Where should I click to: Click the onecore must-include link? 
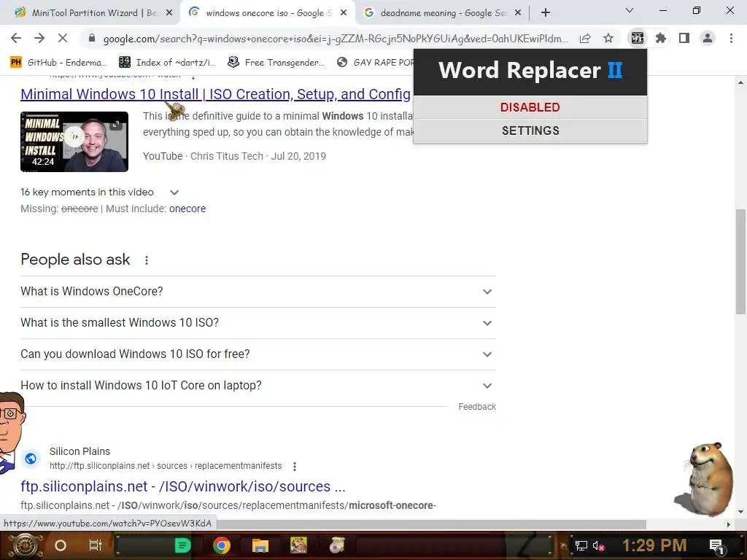point(187,209)
